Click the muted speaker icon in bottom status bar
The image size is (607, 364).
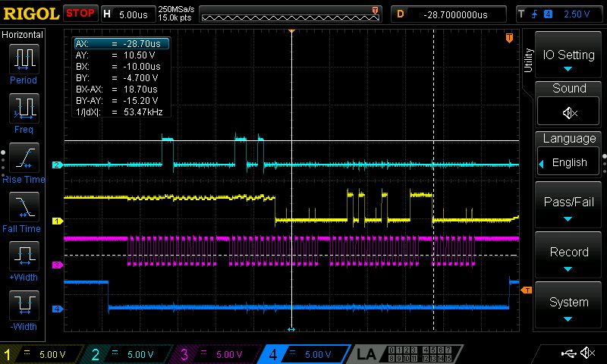click(587, 353)
